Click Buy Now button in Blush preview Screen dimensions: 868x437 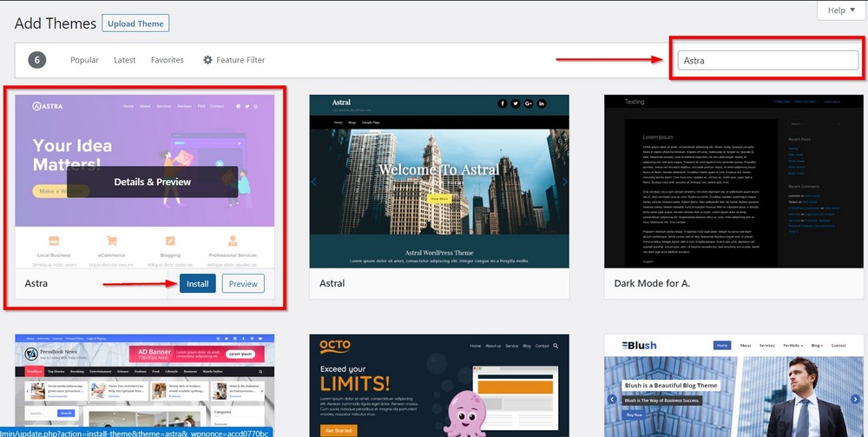(x=634, y=414)
